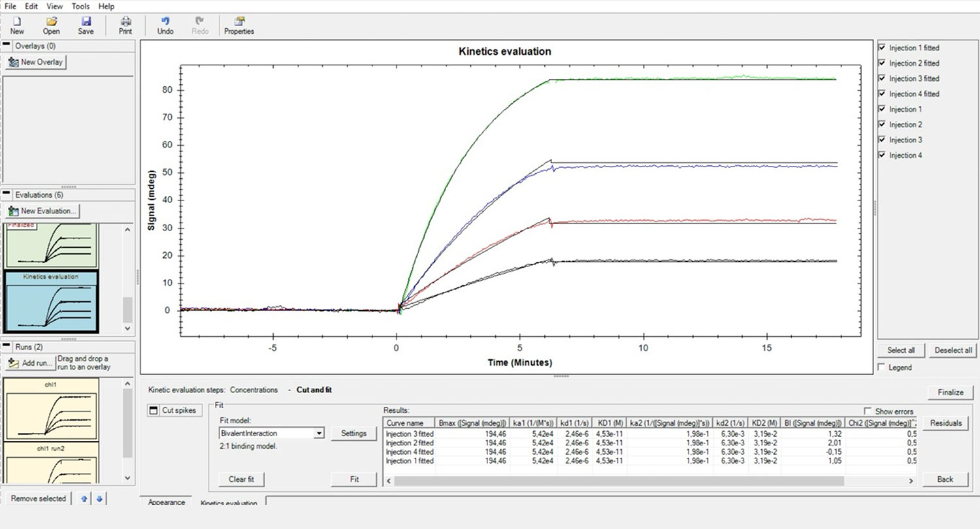Collapse the Overlays panel minus icon
The height and width of the screenshot is (529, 980).
tap(8, 46)
